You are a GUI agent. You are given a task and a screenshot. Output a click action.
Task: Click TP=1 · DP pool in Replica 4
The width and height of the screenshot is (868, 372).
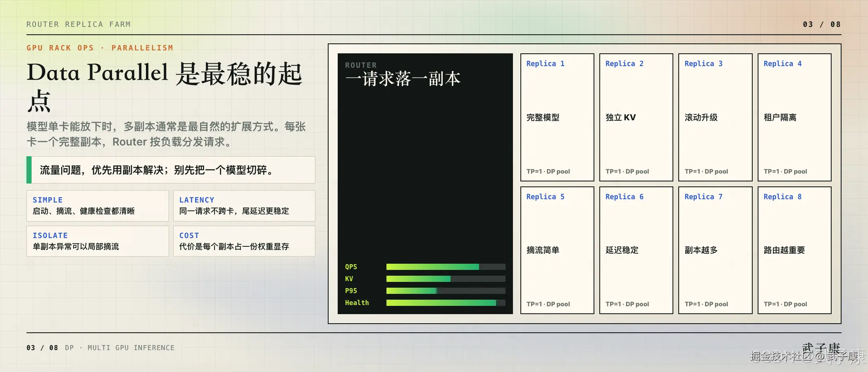click(785, 172)
